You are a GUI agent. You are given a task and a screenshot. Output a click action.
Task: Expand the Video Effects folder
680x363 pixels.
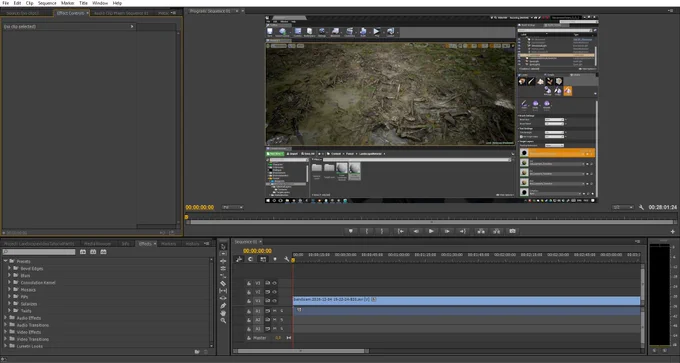point(6,332)
